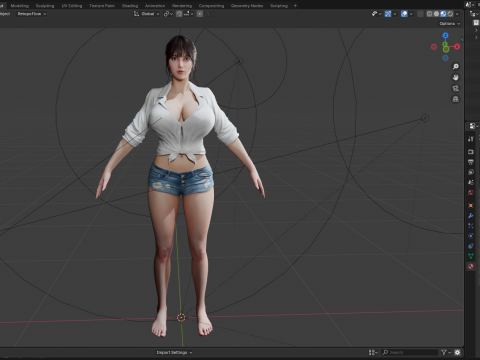
Task: Open the Shading workspace tab
Action: [x=130, y=6]
